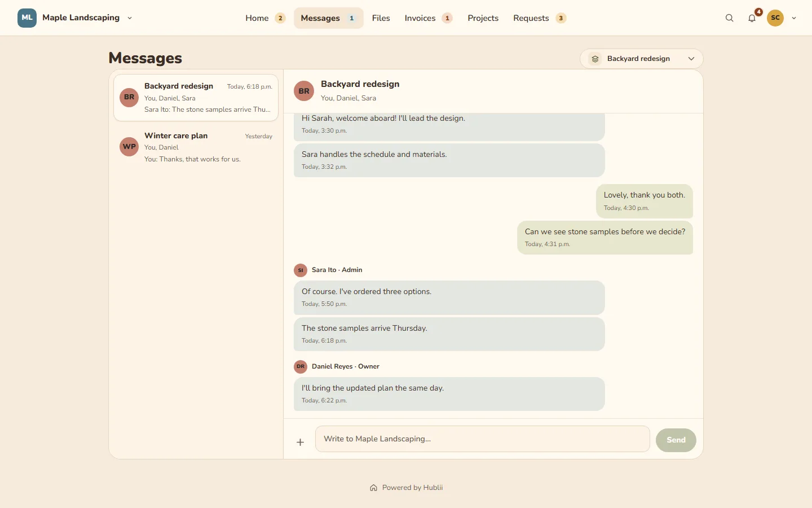The height and width of the screenshot is (508, 812).
Task: Click the WP avatar for Winter care plan
Action: [x=129, y=147]
